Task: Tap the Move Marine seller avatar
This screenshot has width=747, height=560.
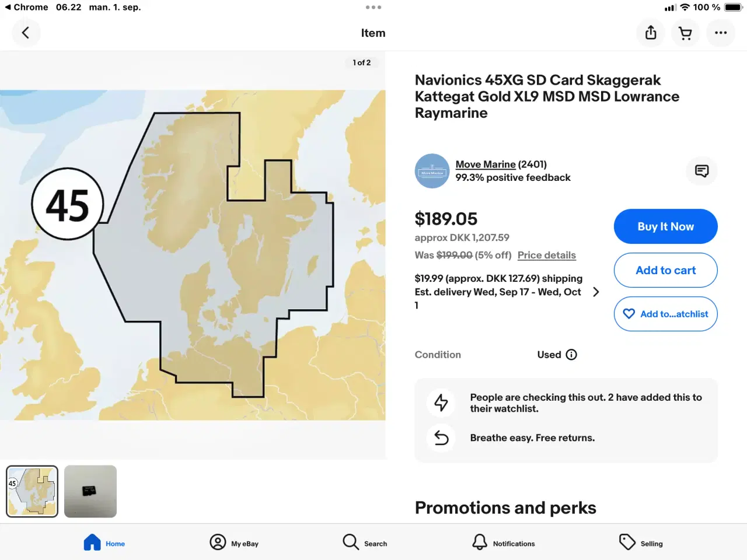Action: point(432,171)
